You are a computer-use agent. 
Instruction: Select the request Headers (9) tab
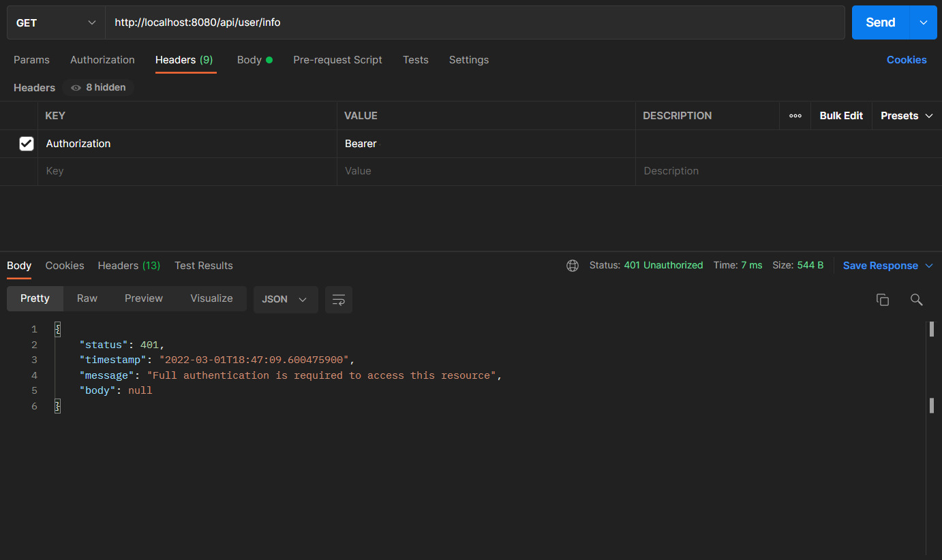(x=184, y=60)
